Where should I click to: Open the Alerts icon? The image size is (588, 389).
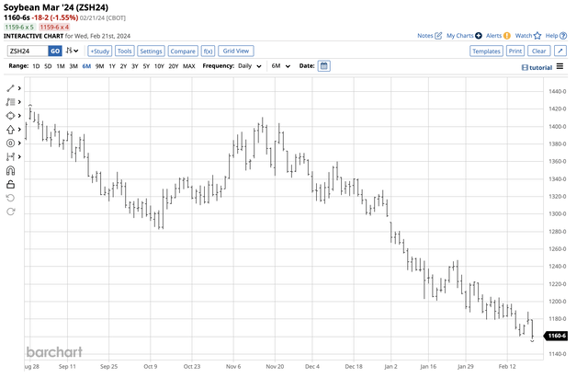(x=507, y=36)
